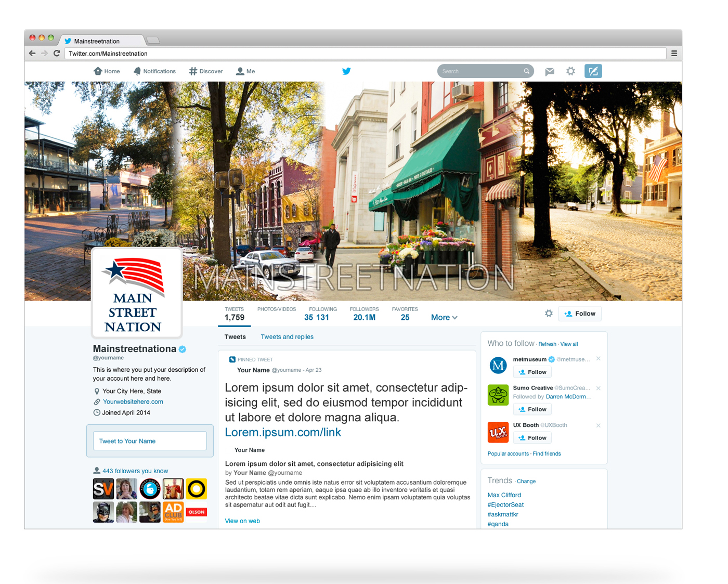Click the verified badge next to Mainstreetnationa
This screenshot has height=584, width=728.
coord(183,349)
